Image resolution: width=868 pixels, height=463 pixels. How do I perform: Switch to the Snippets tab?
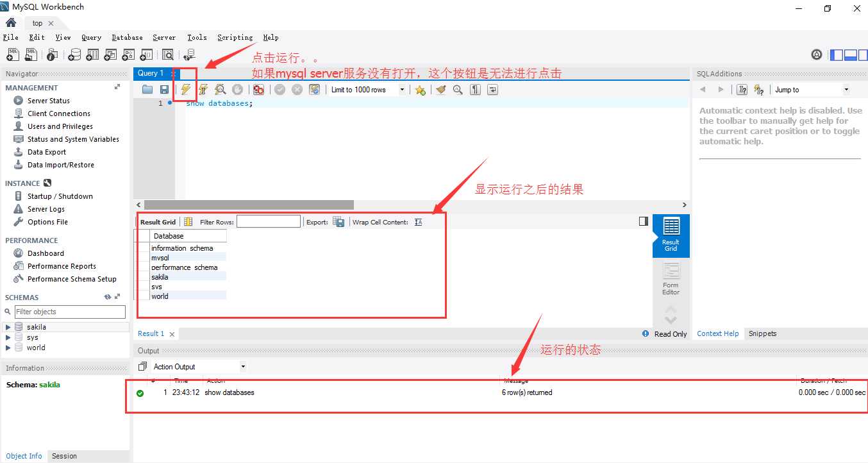[x=762, y=333]
